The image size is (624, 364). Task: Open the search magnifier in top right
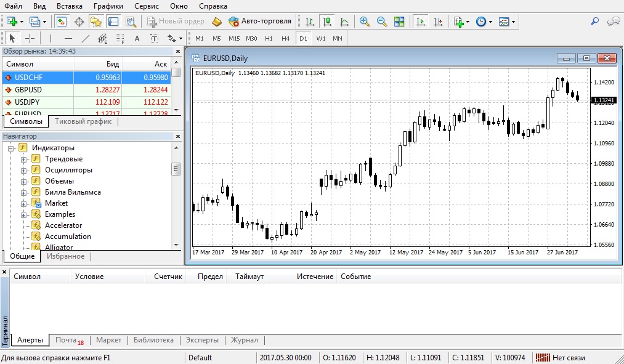click(594, 22)
